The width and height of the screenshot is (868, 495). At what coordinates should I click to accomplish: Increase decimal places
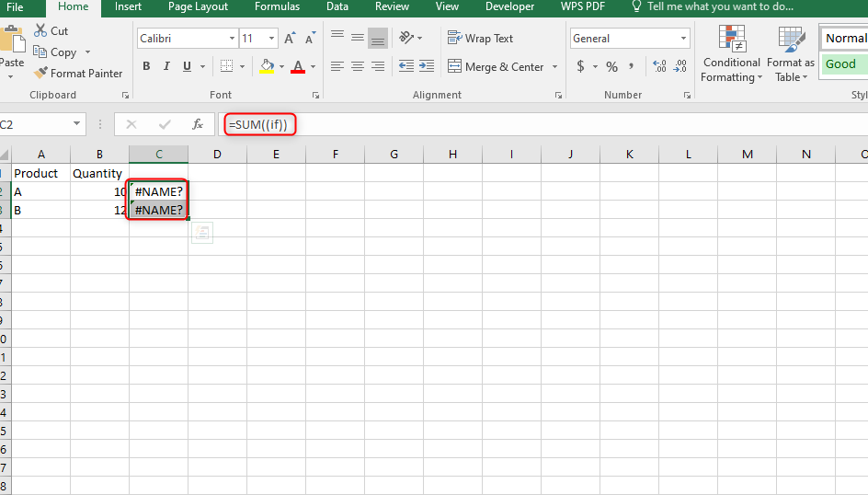[x=659, y=66]
